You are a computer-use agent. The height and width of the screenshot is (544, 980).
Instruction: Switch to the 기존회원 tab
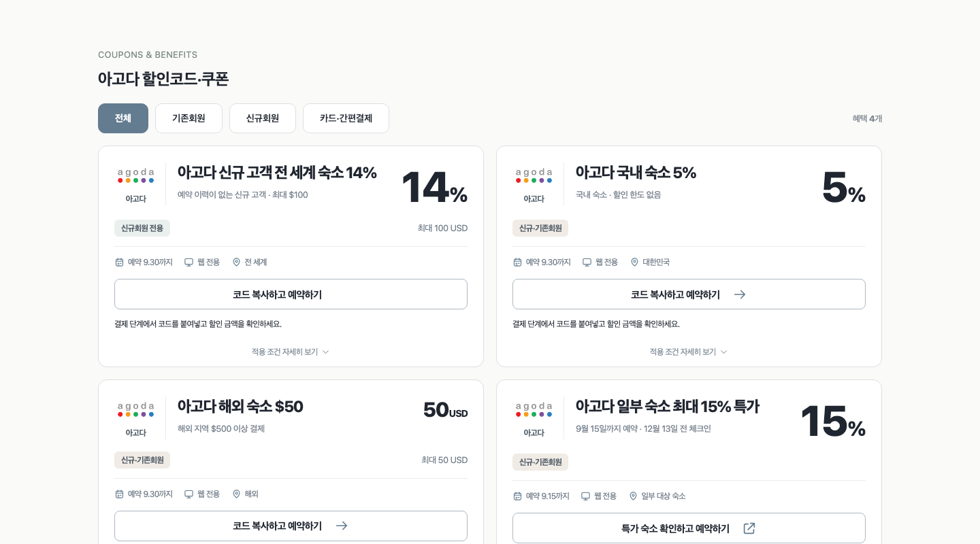(x=189, y=118)
